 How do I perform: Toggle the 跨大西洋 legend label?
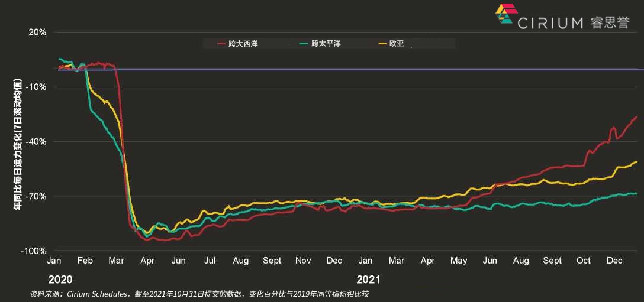[243, 44]
